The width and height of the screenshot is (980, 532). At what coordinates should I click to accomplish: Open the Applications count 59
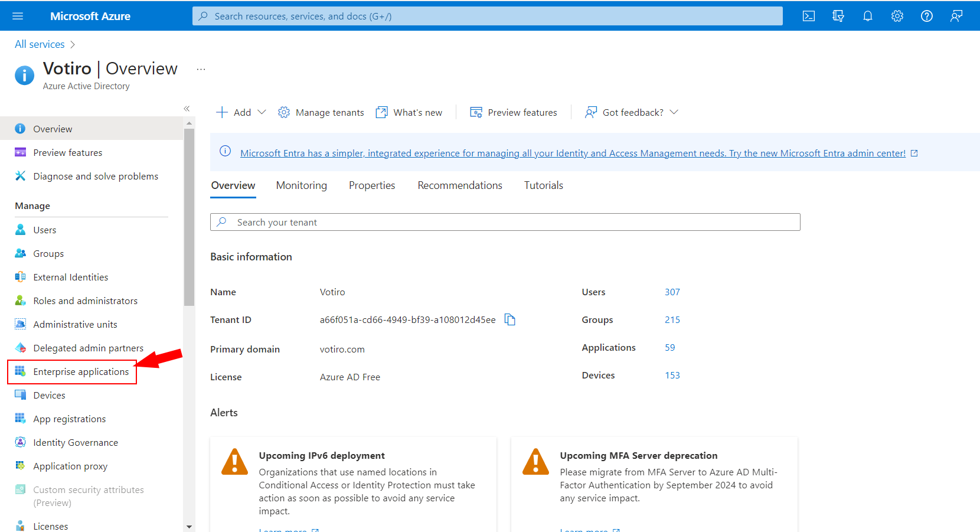(x=670, y=347)
